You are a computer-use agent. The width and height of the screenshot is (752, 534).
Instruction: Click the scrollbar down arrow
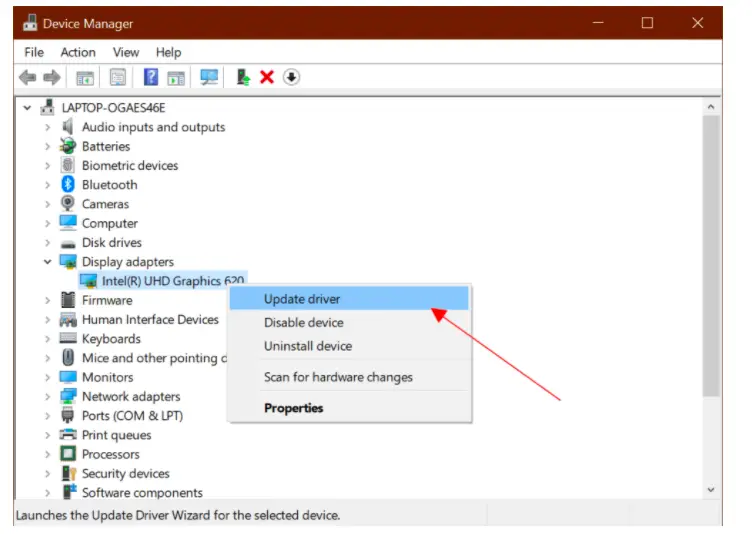click(x=711, y=490)
